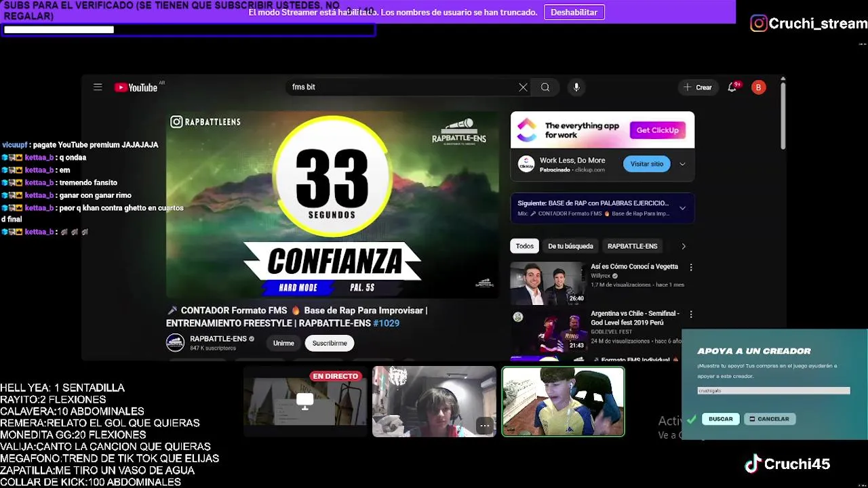Viewport: 868px width, 488px height.
Task: Click Visitar sitio ad button
Action: [647, 164]
